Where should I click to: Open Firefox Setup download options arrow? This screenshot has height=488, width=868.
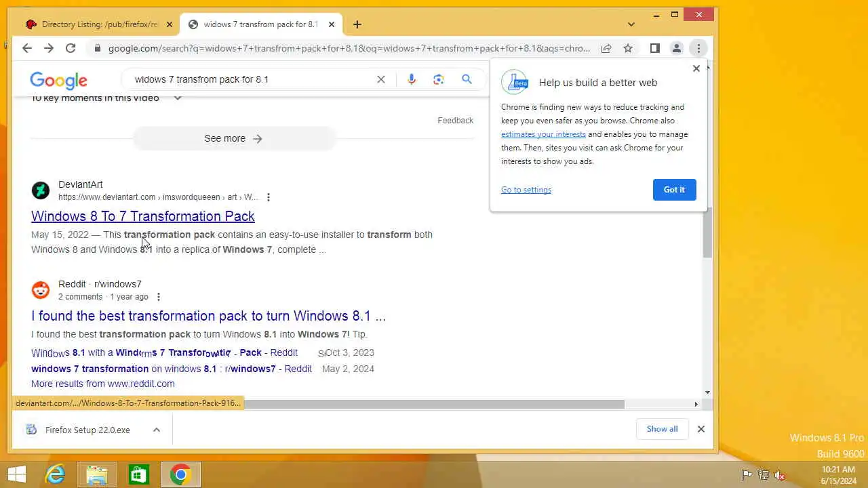click(x=157, y=430)
